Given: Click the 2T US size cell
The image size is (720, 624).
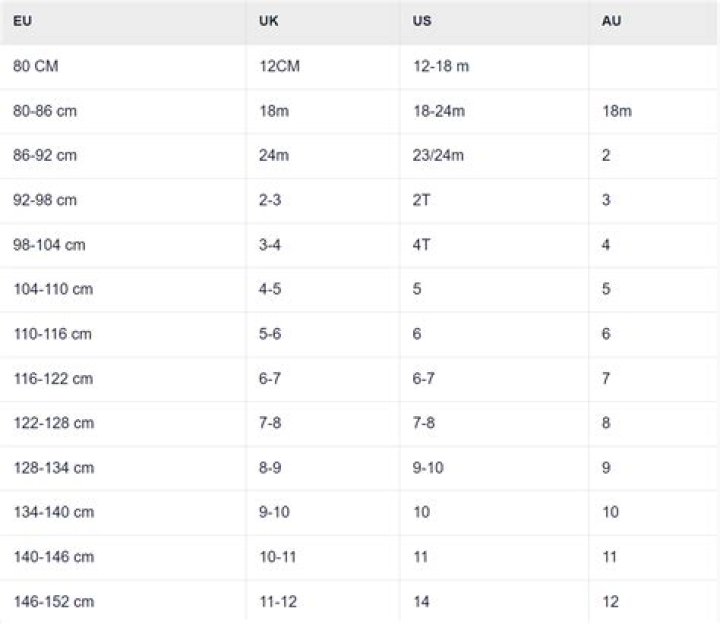Looking at the screenshot, I should click(x=422, y=200).
